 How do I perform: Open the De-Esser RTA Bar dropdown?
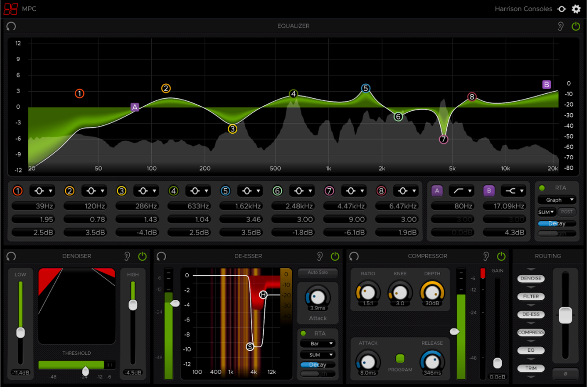coord(318,344)
